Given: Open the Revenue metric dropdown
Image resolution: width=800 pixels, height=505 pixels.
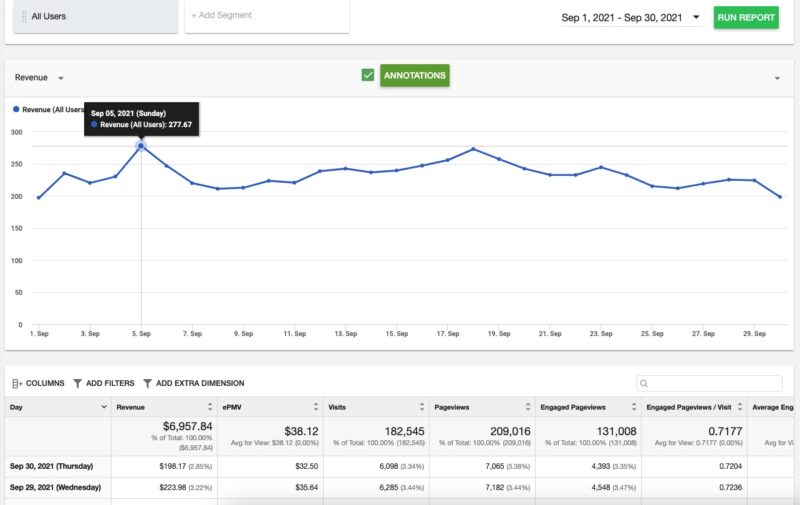Looking at the screenshot, I should point(61,78).
